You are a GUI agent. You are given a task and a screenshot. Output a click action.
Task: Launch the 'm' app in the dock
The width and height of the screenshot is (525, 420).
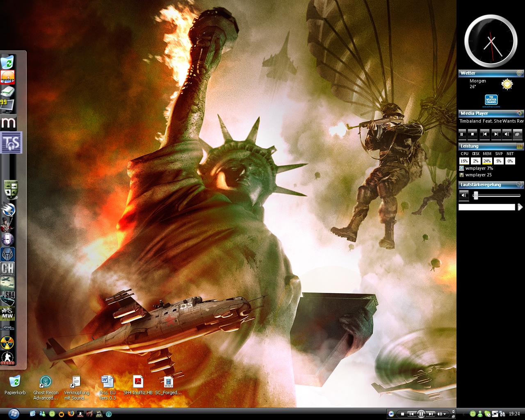point(8,122)
